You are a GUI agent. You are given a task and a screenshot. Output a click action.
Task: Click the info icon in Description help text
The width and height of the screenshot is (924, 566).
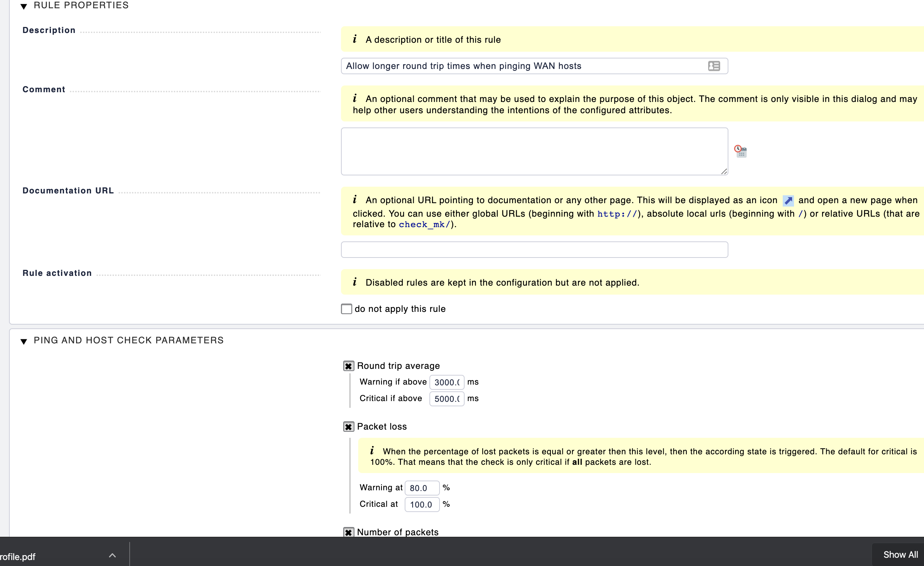coord(355,39)
